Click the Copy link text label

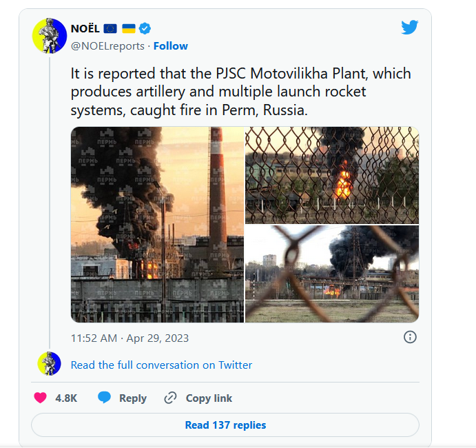pyautogui.click(x=209, y=398)
